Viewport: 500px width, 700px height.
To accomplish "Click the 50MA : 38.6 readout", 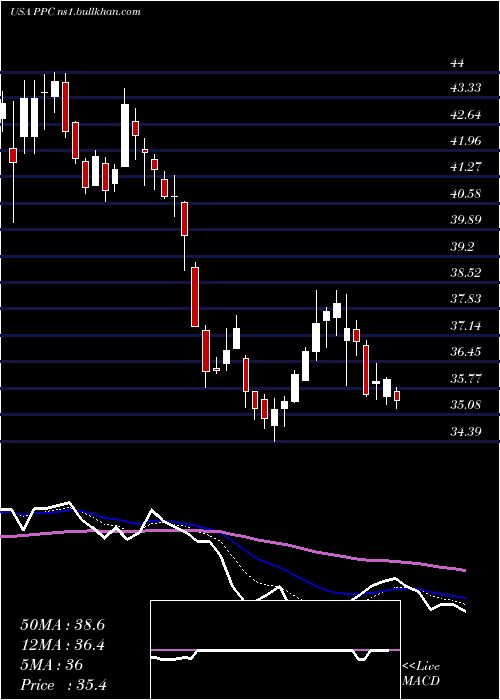I will (x=62, y=625).
